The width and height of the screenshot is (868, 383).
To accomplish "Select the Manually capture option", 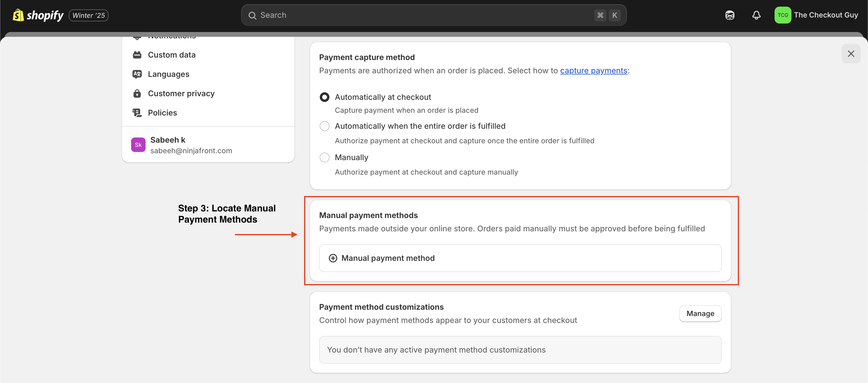I will click(x=324, y=157).
